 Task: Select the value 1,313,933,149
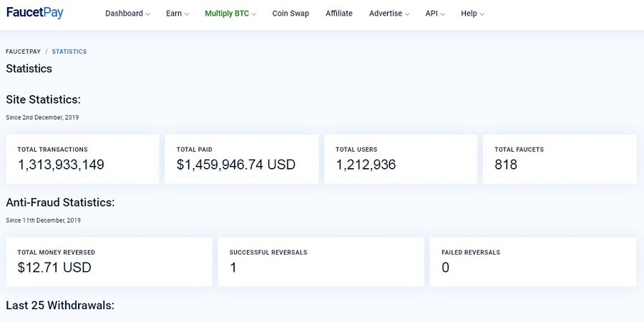[61, 165]
